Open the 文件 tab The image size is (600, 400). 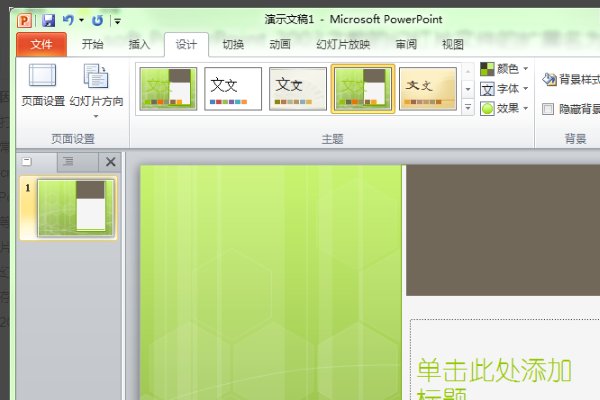[x=41, y=44]
